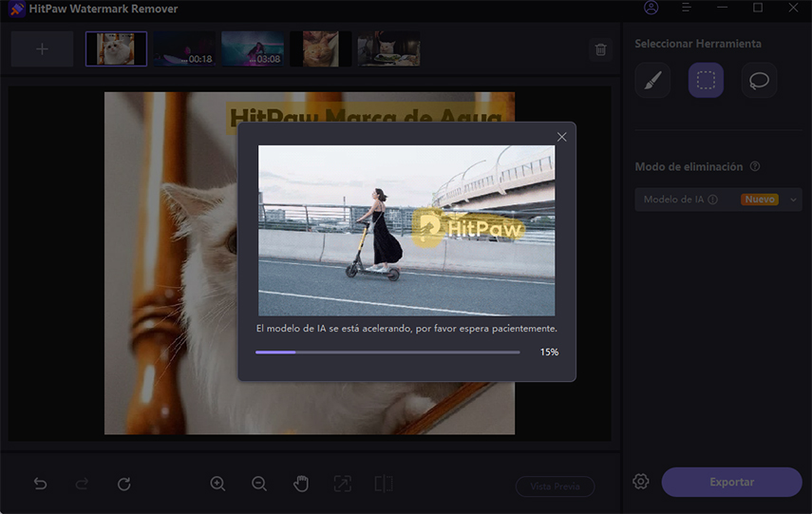Screen dimensions: 812x514
Task: Click the Exportar button
Action: [731, 482]
